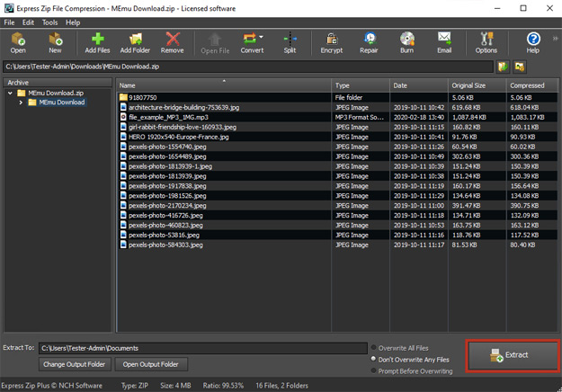Viewport: 562px width, 392px height.
Task: Click the 1,087.84 KB original size cell
Action: [468, 117]
